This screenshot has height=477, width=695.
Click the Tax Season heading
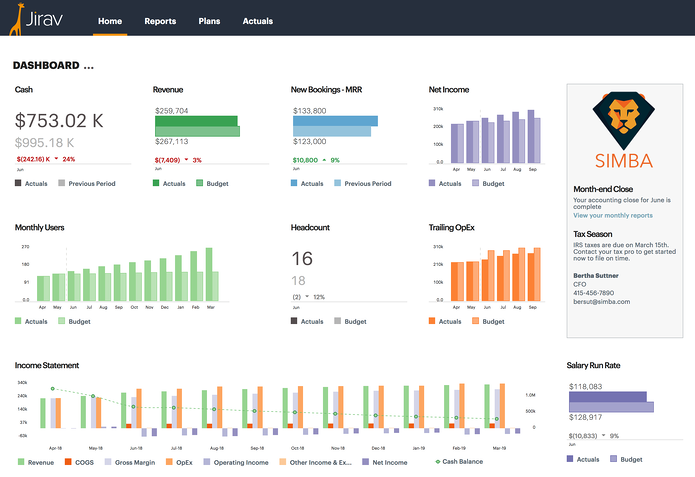pyautogui.click(x=593, y=234)
